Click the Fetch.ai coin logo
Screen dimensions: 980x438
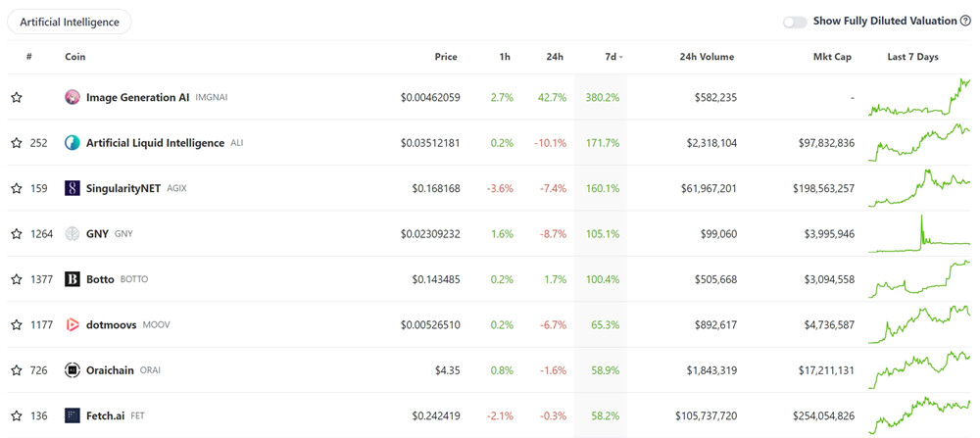pos(73,415)
